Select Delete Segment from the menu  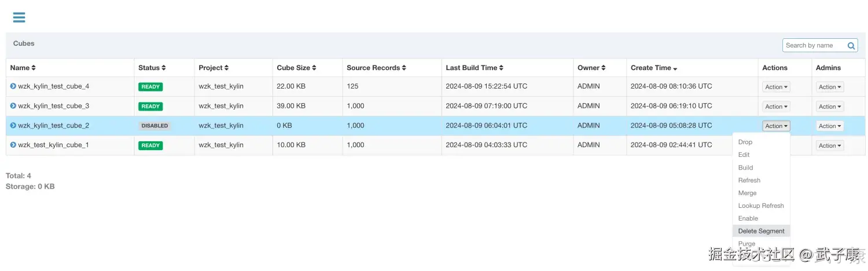click(761, 231)
